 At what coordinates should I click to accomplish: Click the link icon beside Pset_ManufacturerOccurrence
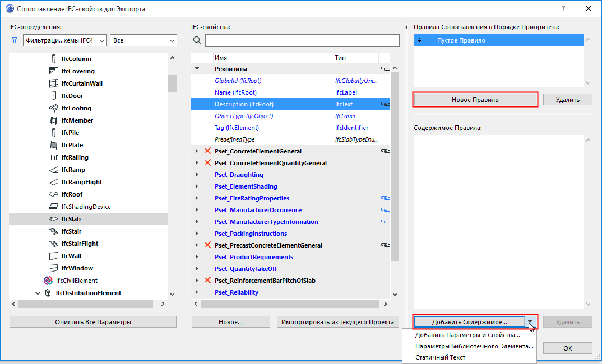coord(385,210)
